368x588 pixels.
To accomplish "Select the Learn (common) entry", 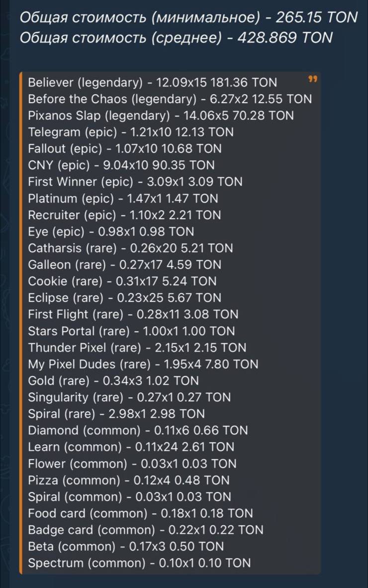I will pyautogui.click(x=131, y=447).
